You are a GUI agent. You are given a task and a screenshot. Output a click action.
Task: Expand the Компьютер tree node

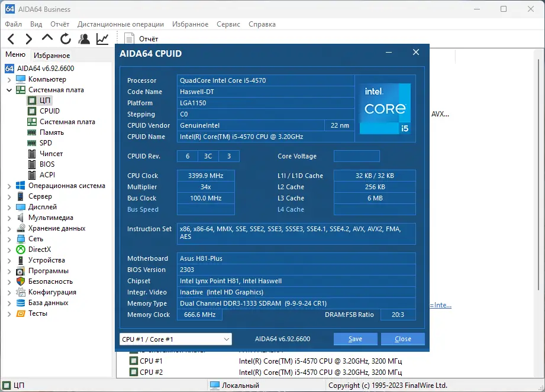coord(9,79)
